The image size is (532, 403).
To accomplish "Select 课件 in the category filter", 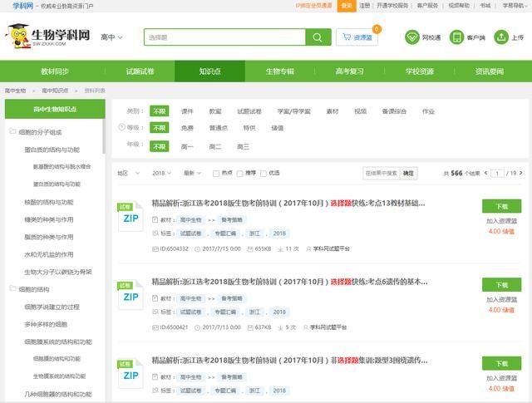I will click(187, 111).
